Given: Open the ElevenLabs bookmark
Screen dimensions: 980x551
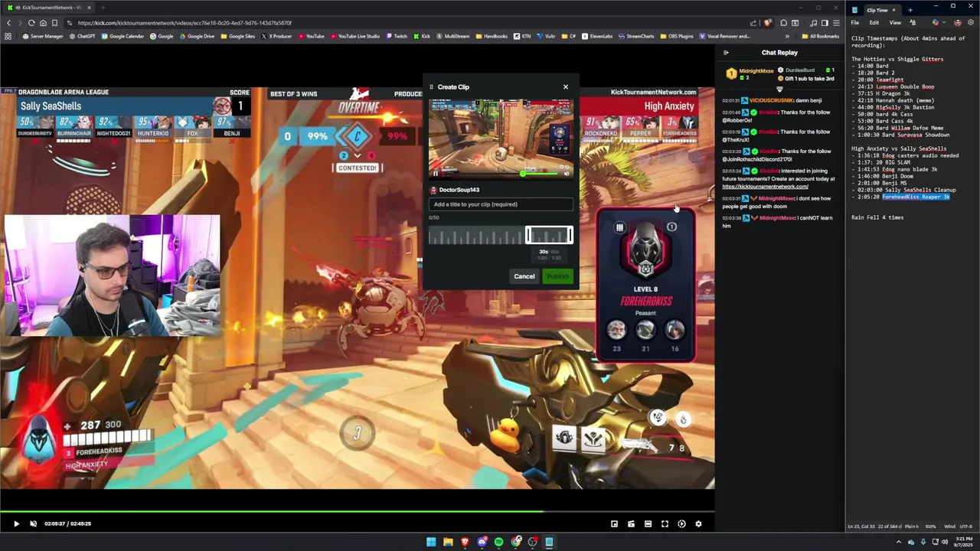Looking at the screenshot, I should coord(597,36).
